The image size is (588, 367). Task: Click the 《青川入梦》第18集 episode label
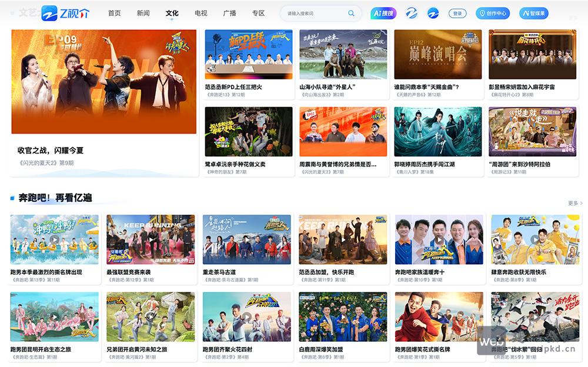click(x=415, y=172)
